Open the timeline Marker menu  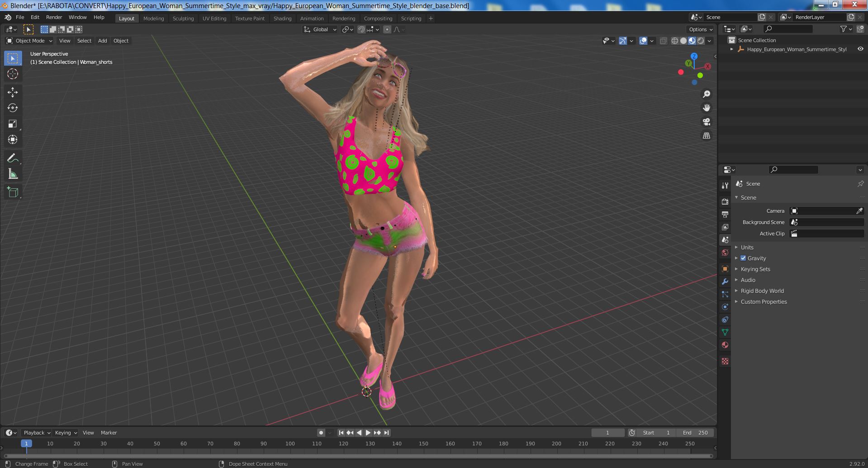click(109, 433)
